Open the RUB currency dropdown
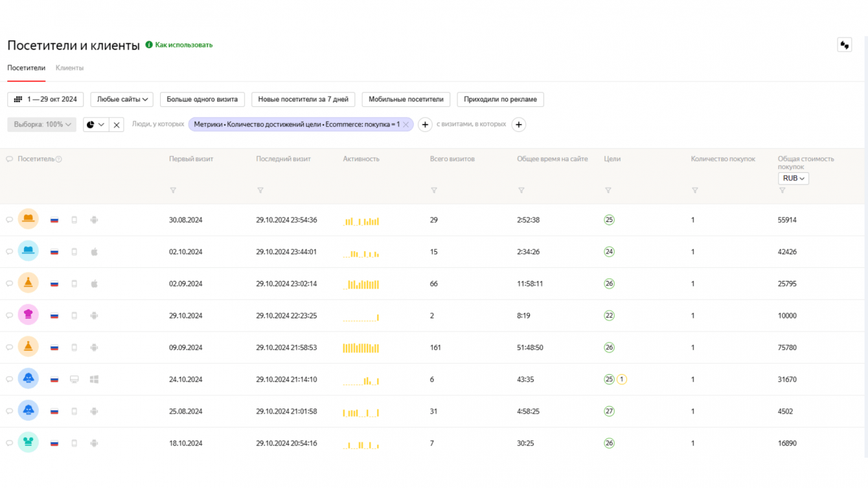The height and width of the screenshot is (488, 868). click(x=793, y=179)
